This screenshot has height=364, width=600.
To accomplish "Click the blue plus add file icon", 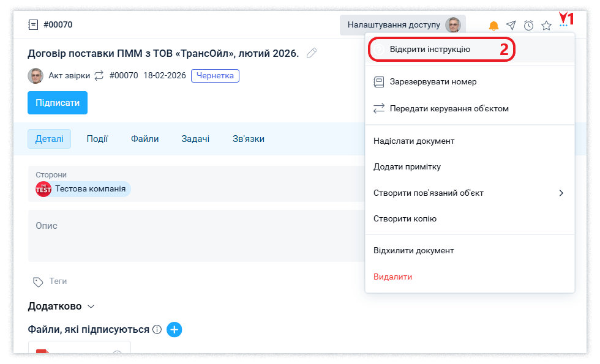I will tap(174, 330).
